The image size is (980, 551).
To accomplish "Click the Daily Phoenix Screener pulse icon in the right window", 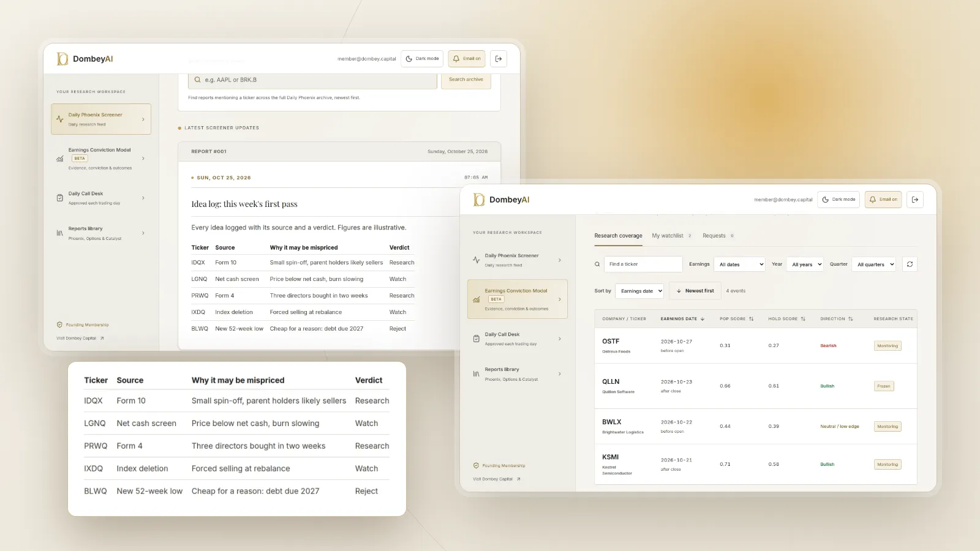I will 476,260.
